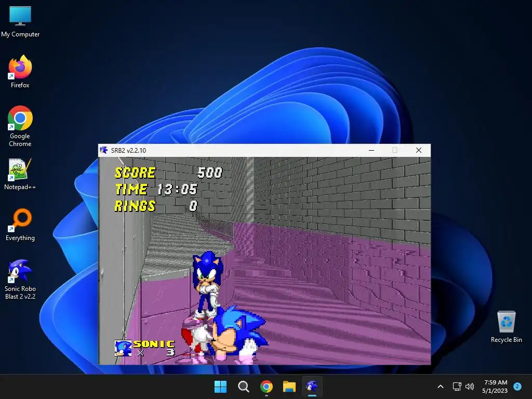Click the score value 500
This screenshot has width=532, height=399.
pos(210,172)
